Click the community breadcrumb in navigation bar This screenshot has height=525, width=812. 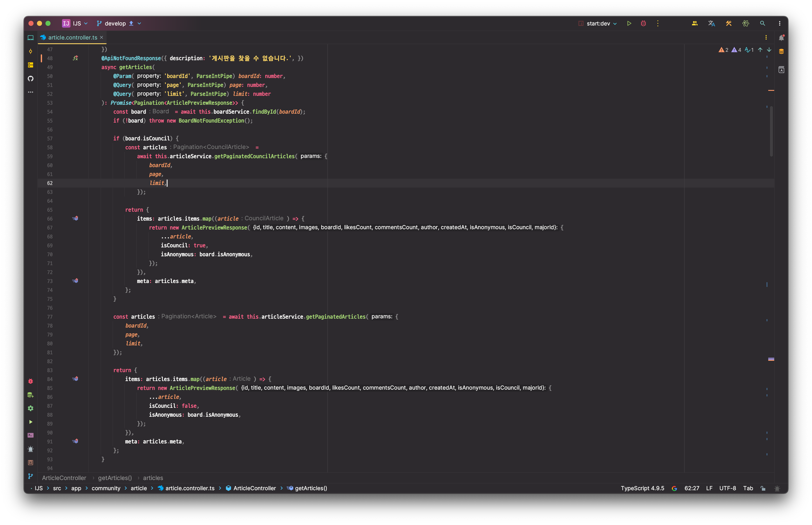(x=106, y=488)
